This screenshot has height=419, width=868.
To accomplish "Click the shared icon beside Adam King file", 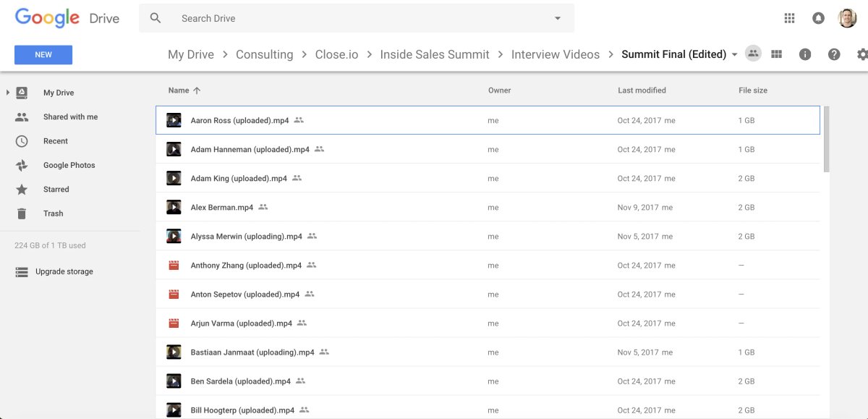I will [x=297, y=178].
